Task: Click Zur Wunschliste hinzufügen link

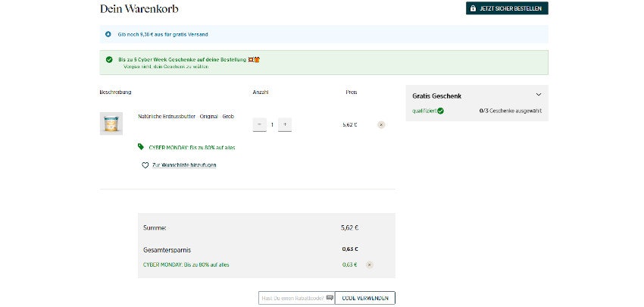Action: coord(184,164)
